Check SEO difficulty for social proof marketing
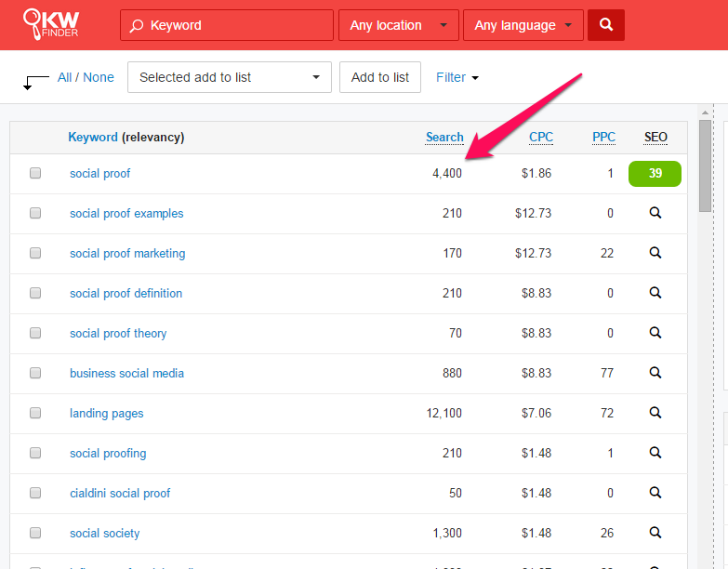Viewport: 728px width, 569px height. click(x=655, y=253)
